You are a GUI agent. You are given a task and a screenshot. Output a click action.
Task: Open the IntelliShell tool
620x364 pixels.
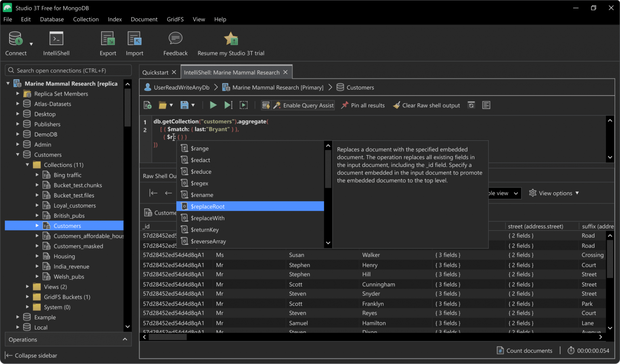tap(56, 42)
